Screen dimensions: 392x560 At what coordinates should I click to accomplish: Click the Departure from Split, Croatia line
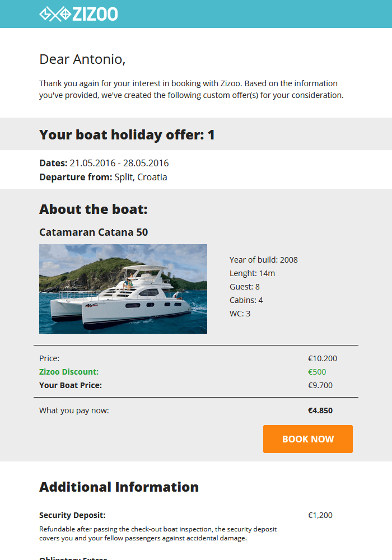103,177
